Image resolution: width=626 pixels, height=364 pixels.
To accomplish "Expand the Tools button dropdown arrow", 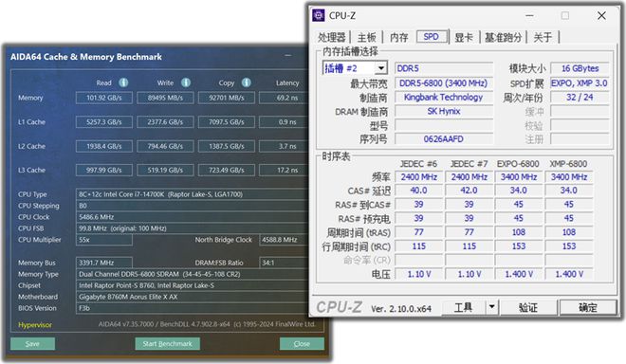I will (x=492, y=307).
